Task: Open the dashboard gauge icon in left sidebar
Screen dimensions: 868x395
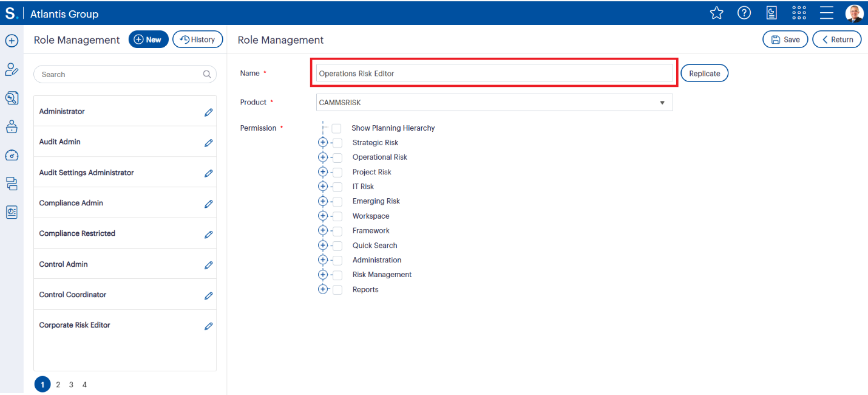Action: (x=12, y=155)
